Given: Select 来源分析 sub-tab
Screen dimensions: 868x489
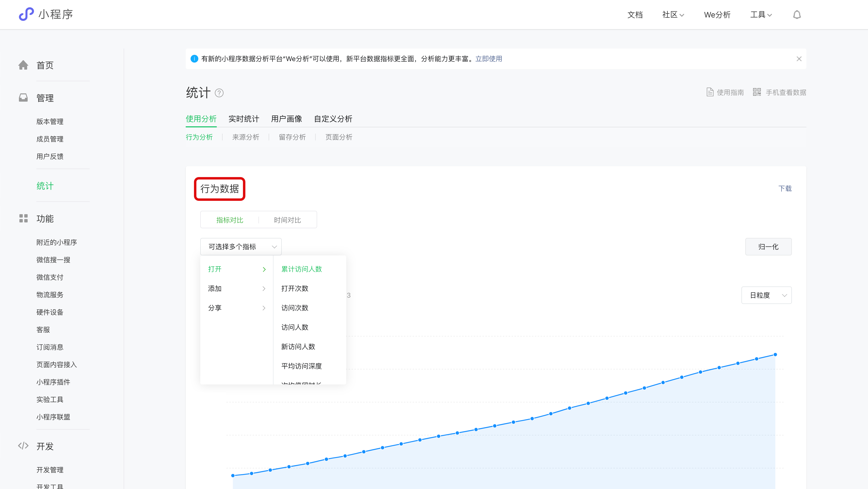Looking at the screenshot, I should [246, 137].
